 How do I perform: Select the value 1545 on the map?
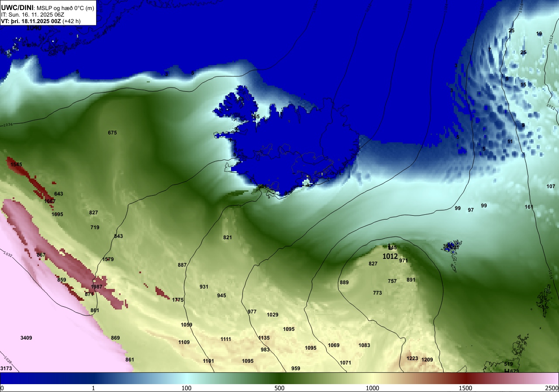(x=16, y=165)
